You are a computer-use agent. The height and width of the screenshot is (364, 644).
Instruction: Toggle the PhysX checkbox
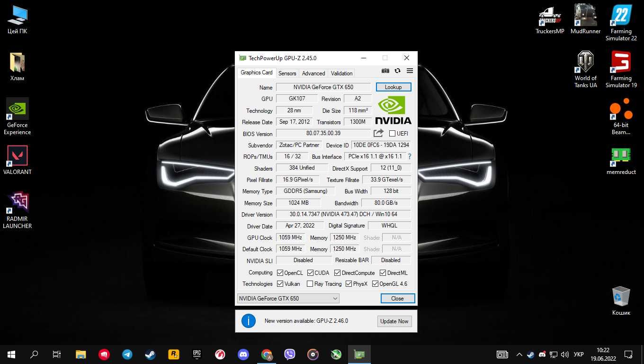tap(349, 284)
